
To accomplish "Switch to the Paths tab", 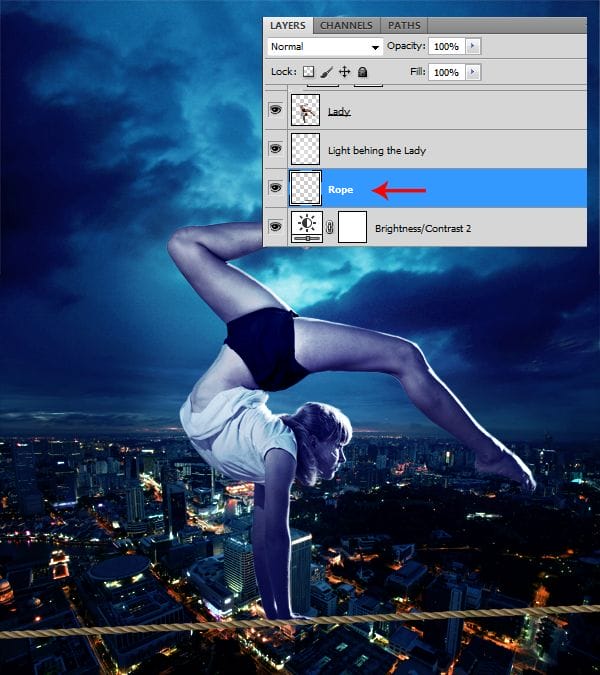I will pyautogui.click(x=404, y=25).
